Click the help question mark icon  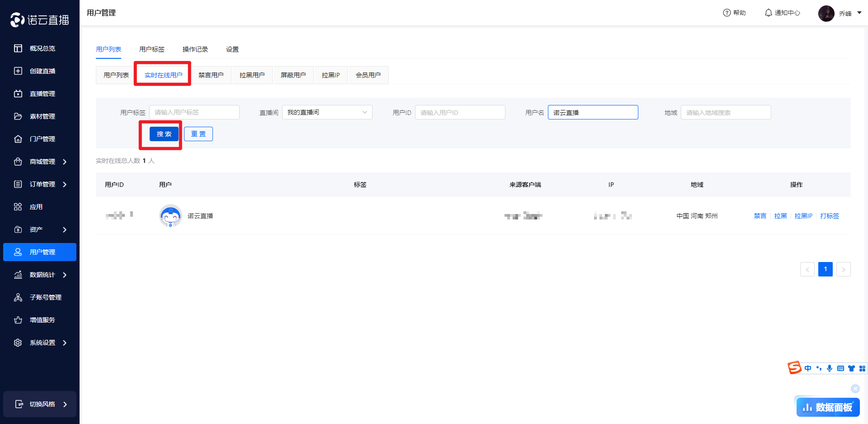[x=726, y=13]
